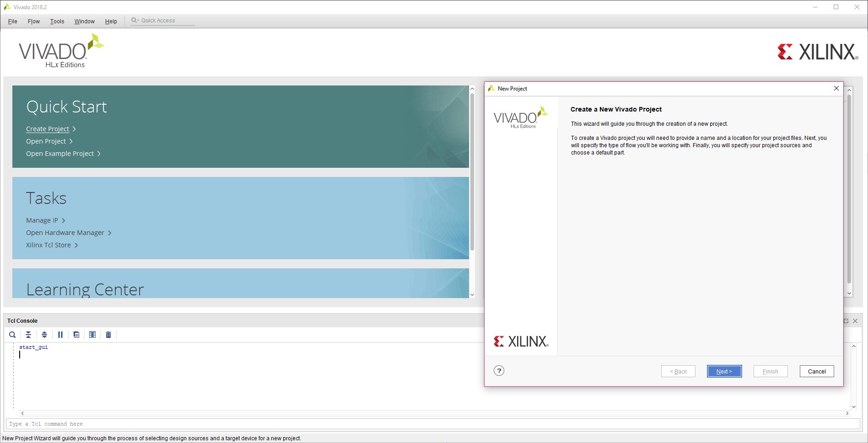Toggle column selection mode in Tcl Console
Screen dimensions: 868x443
click(x=92, y=335)
